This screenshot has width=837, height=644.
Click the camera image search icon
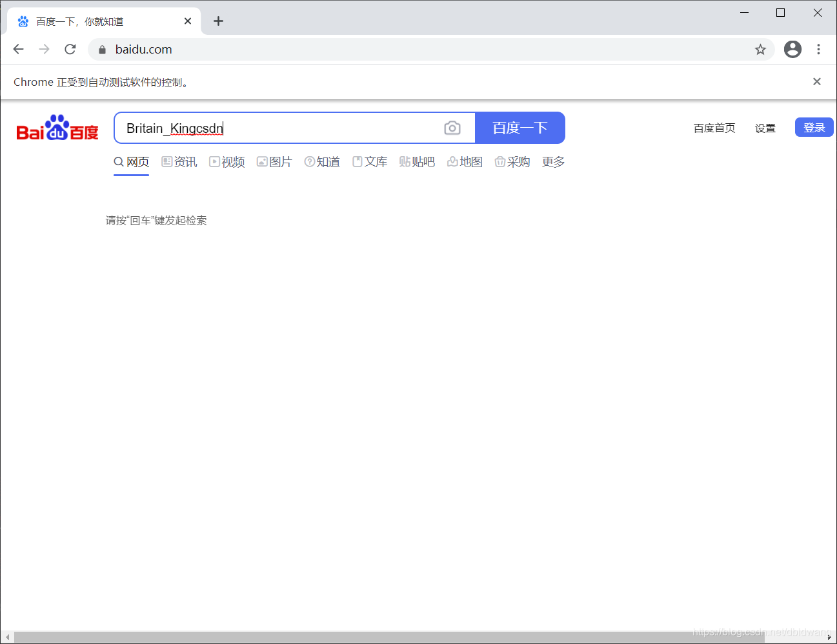452,128
